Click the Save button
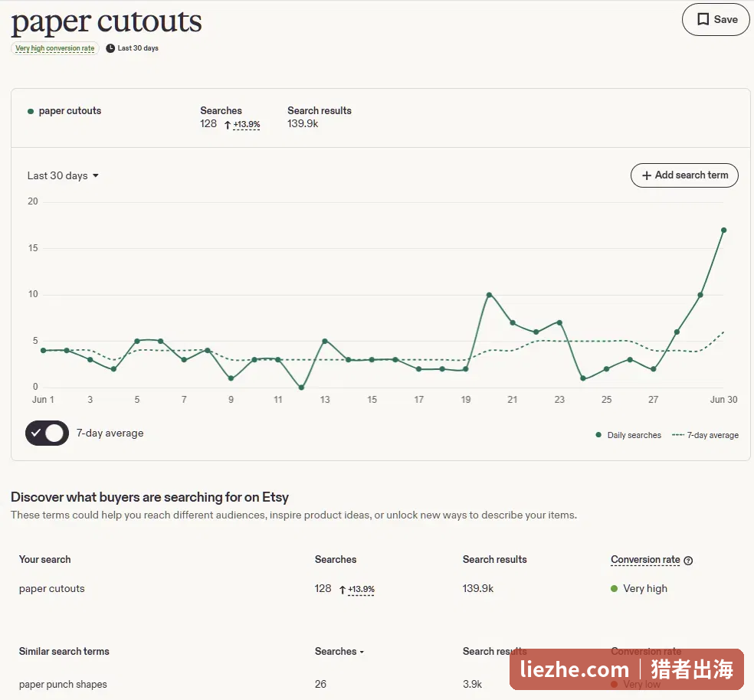This screenshot has width=754, height=700. click(x=716, y=19)
